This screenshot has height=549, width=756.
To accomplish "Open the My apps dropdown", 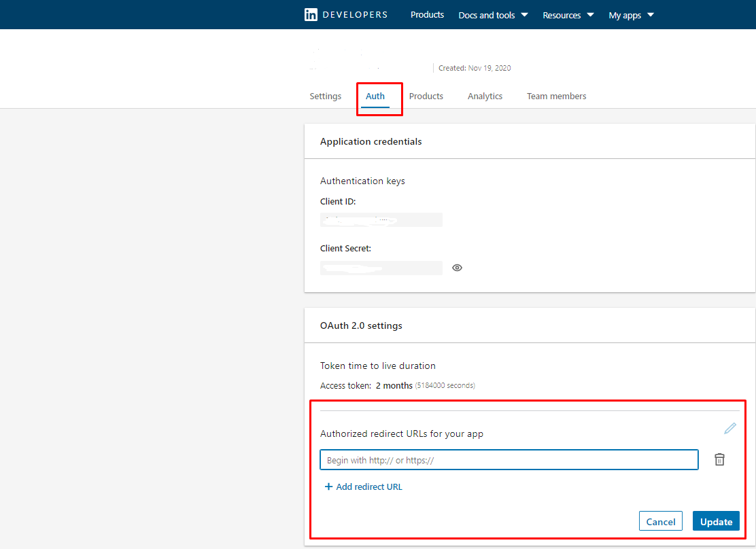I will pos(631,15).
